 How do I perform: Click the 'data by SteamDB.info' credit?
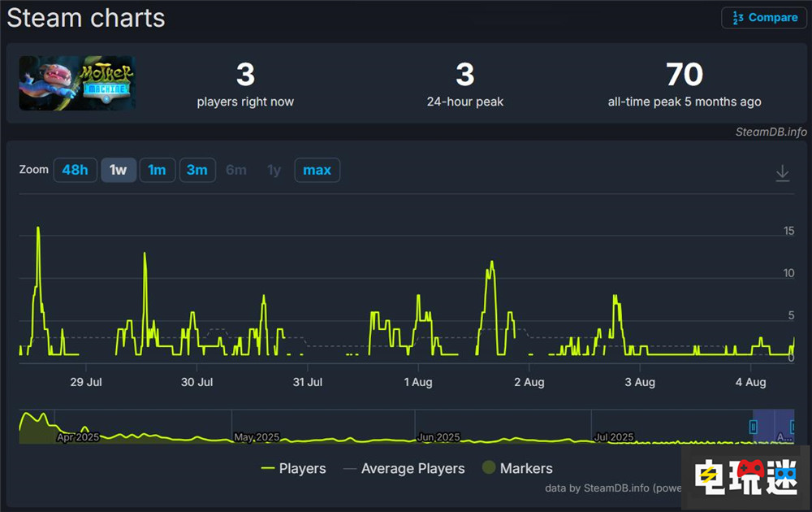point(609,488)
